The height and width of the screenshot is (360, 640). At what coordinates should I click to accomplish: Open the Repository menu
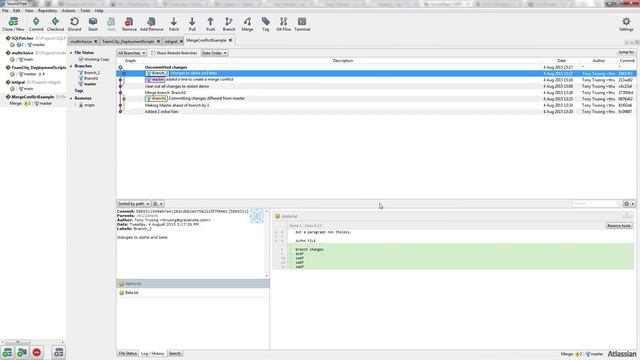pos(47,11)
